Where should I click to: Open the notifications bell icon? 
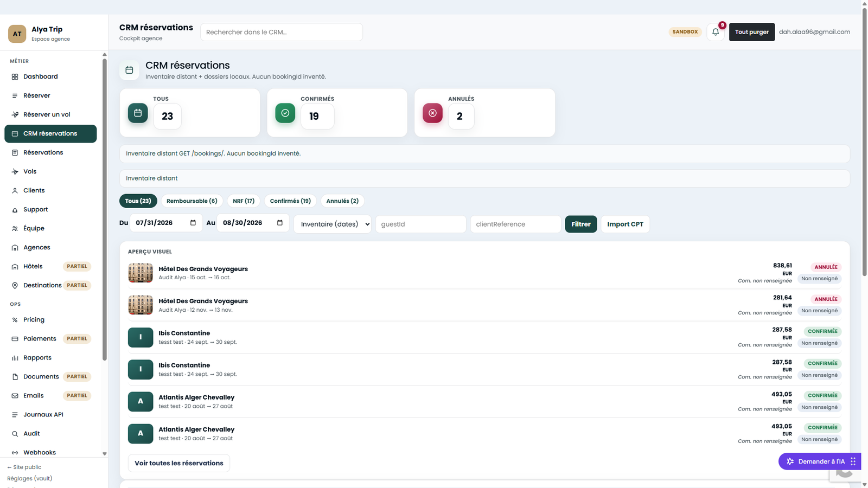[716, 32]
